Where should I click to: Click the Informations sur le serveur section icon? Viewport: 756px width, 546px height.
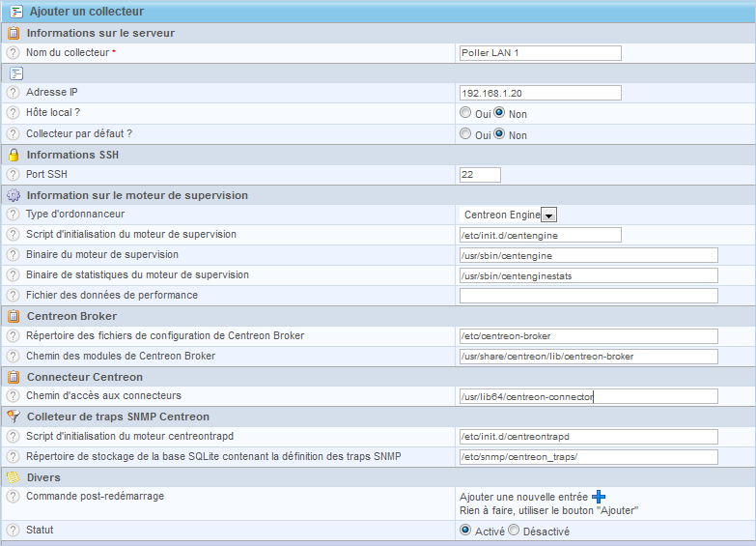(x=14, y=33)
